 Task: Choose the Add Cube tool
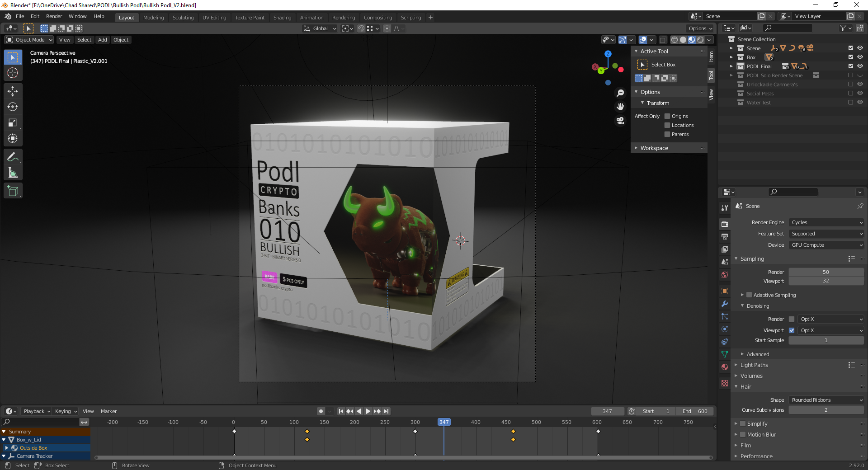pos(13,191)
